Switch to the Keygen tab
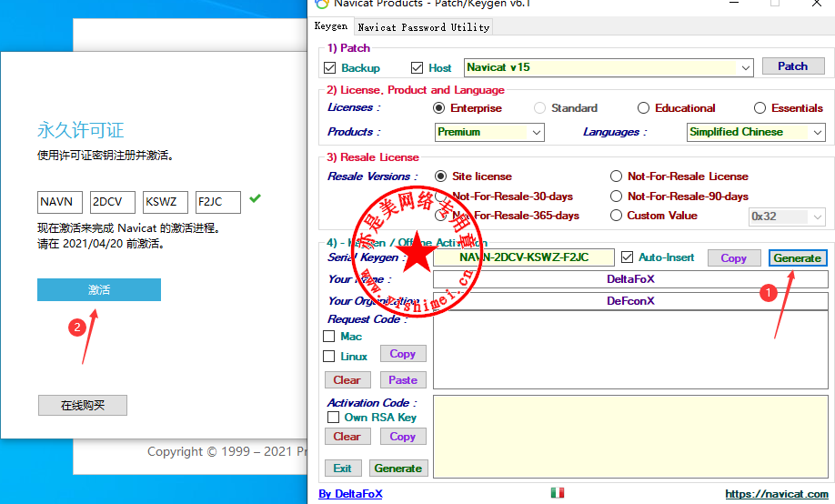This screenshot has width=835, height=504. (331, 26)
